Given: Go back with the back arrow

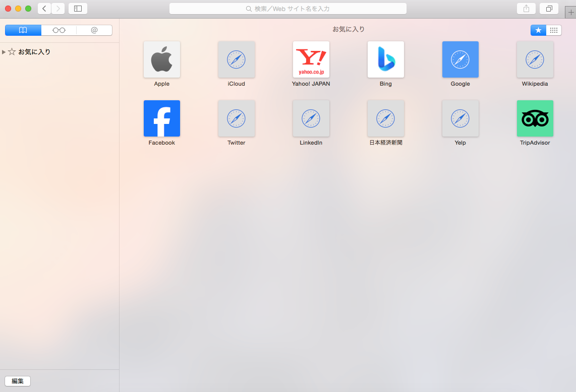Looking at the screenshot, I should (44, 9).
